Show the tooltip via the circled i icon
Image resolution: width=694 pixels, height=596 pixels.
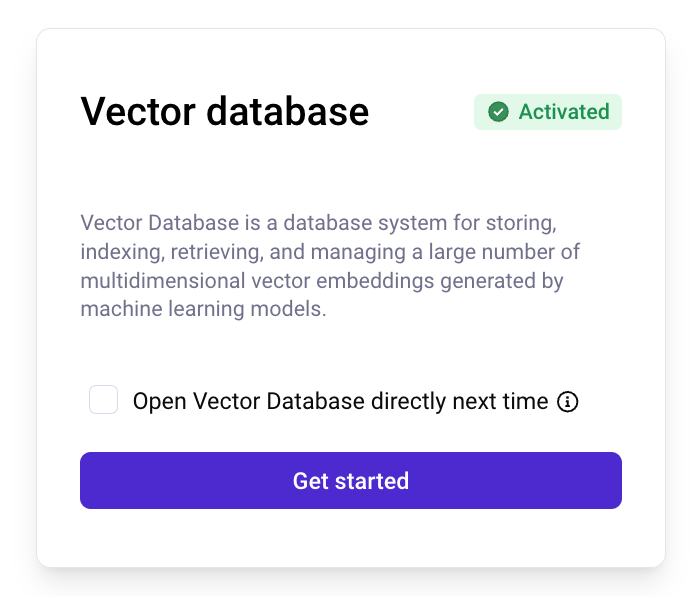coord(567,402)
